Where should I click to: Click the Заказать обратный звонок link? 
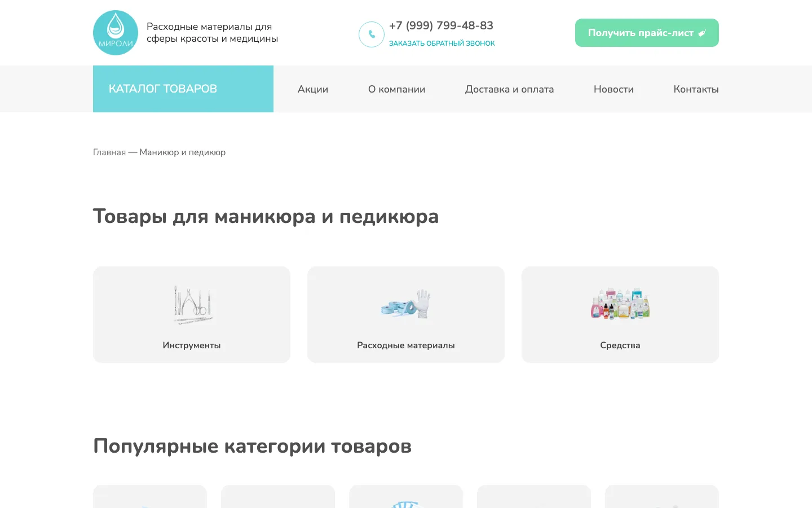(x=442, y=43)
